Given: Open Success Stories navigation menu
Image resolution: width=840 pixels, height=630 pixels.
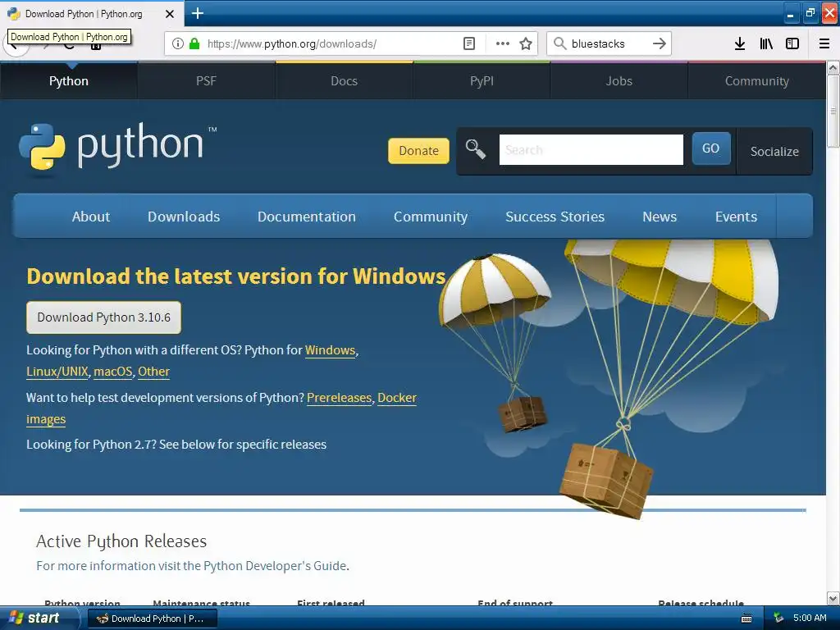Looking at the screenshot, I should pos(555,217).
